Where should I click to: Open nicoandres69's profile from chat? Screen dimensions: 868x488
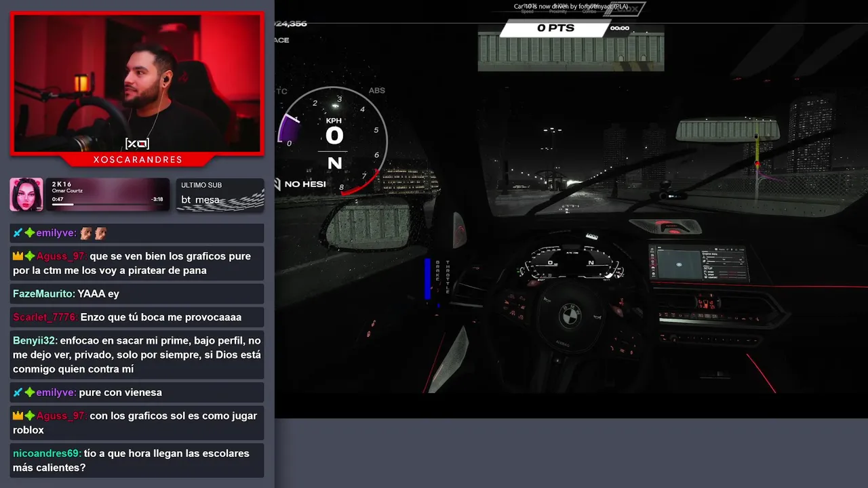tap(47, 453)
